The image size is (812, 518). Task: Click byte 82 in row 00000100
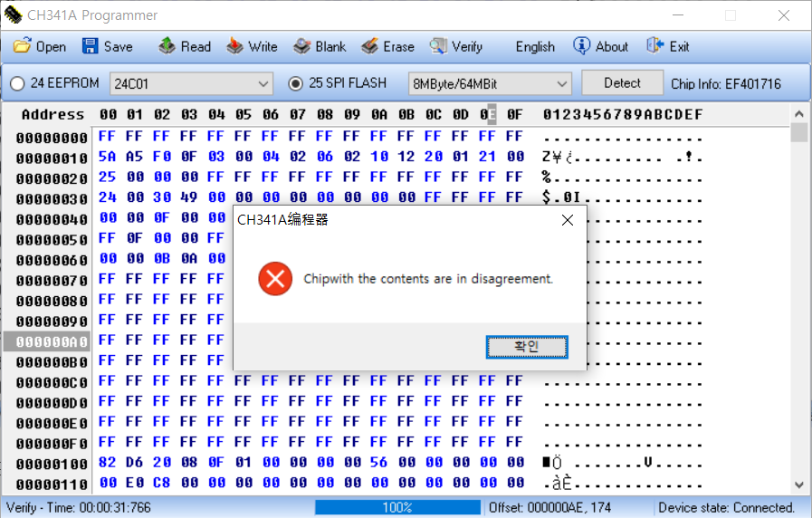tap(107, 462)
